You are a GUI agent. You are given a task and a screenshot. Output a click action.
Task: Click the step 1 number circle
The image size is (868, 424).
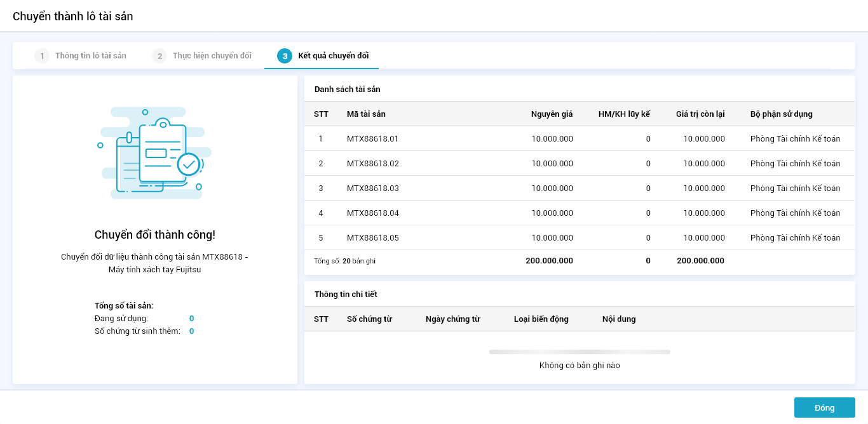[x=41, y=56]
